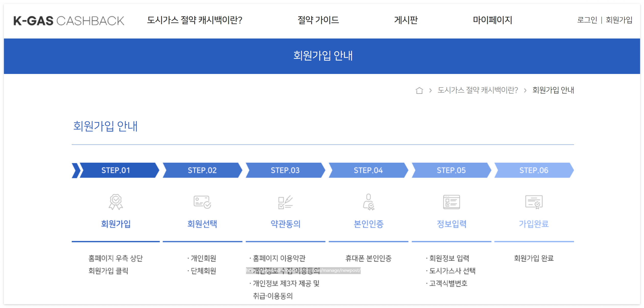Click the chevron between home and breadcrumb trail
This screenshot has width=644, height=308.
pos(430,90)
